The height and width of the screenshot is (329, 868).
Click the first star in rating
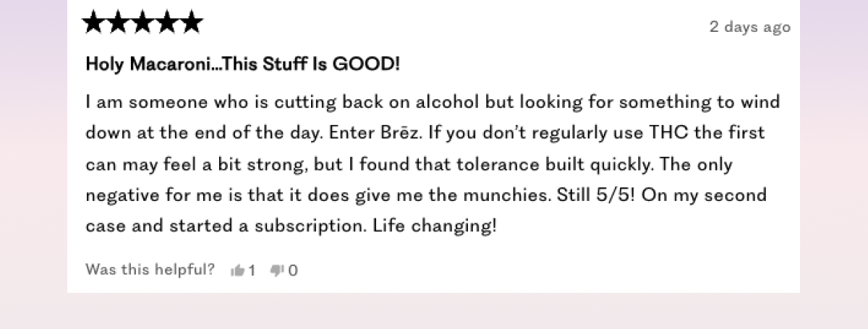pyautogui.click(x=94, y=23)
